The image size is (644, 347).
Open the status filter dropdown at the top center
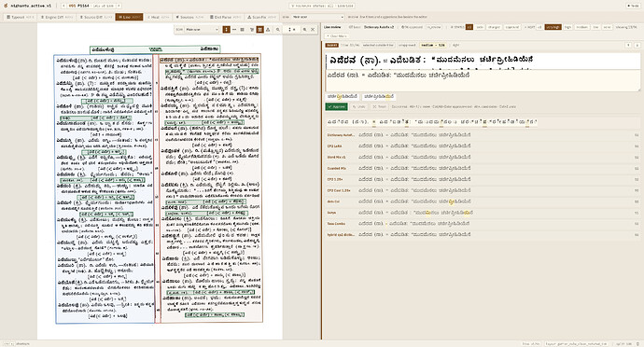(x=322, y=6)
